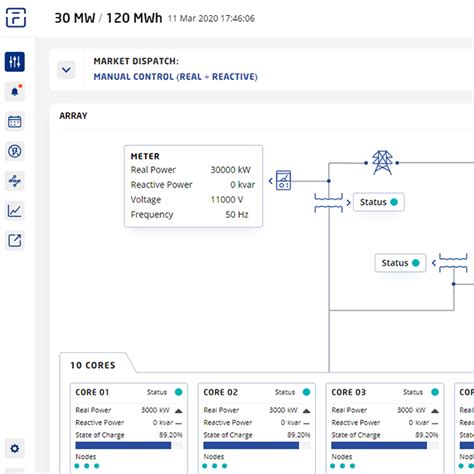Screen dimensions: 474x474
Task: Click the meter device icon
Action: coord(283,181)
